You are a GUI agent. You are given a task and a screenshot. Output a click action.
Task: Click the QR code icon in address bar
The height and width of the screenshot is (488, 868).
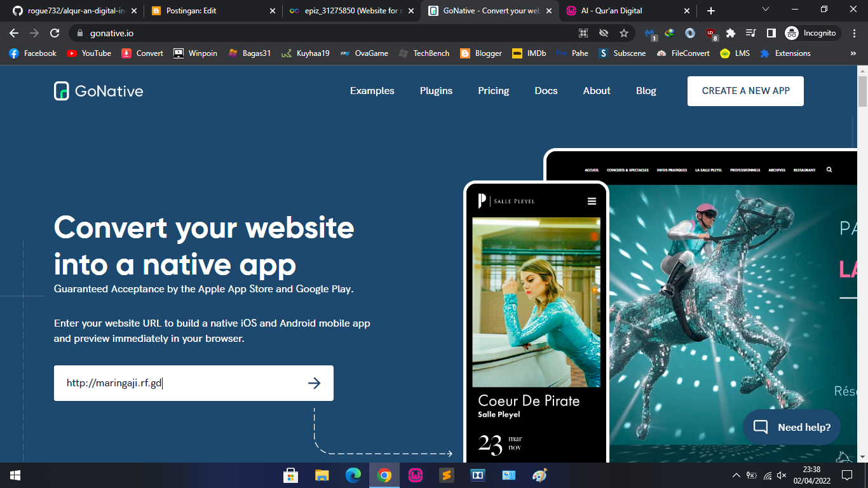pyautogui.click(x=583, y=33)
